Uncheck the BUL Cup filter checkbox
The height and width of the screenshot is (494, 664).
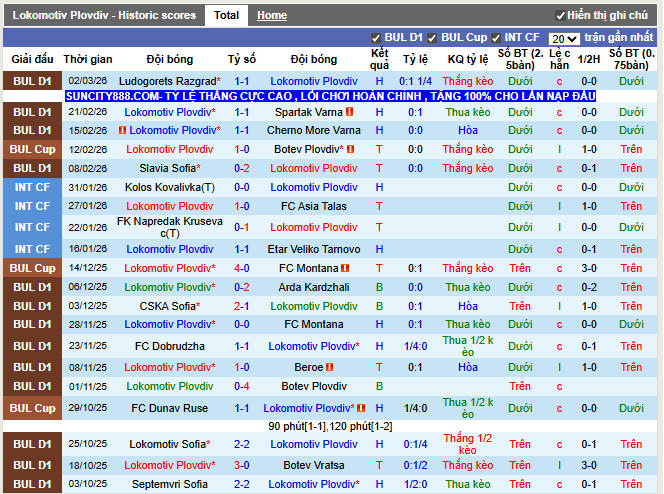tap(432, 38)
